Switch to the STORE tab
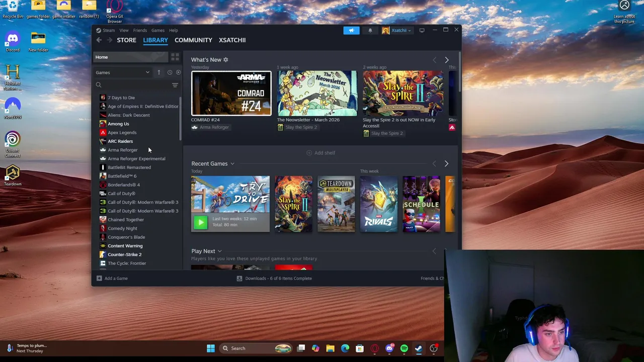The image size is (644, 362). [x=127, y=40]
